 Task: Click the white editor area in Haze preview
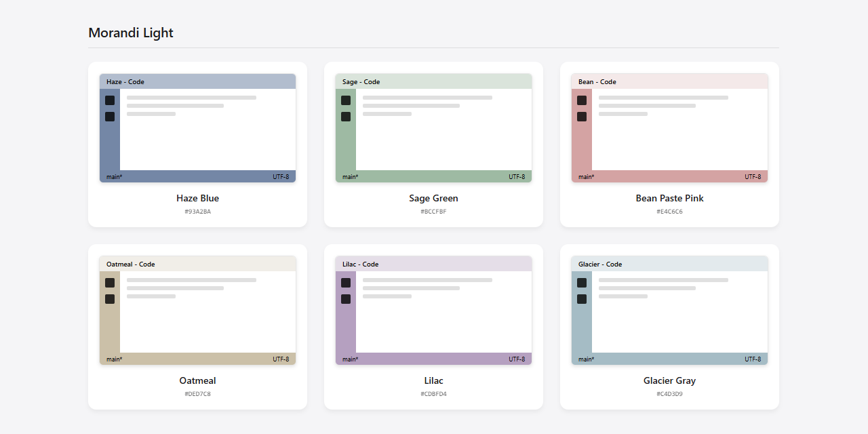pos(208,130)
